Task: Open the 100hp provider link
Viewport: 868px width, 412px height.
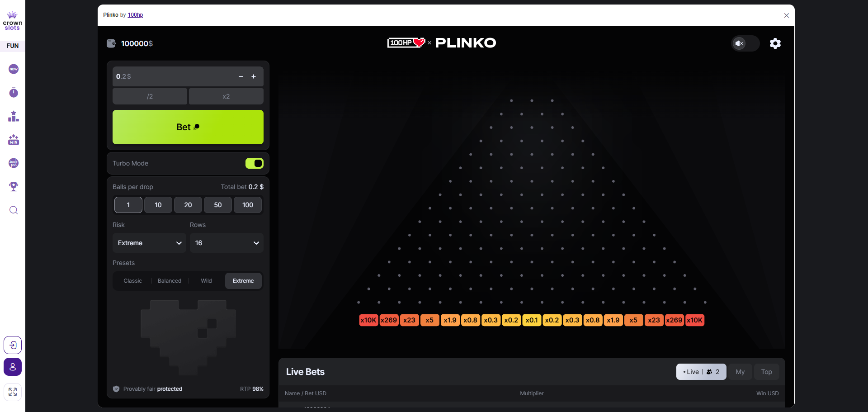Action: (135, 15)
